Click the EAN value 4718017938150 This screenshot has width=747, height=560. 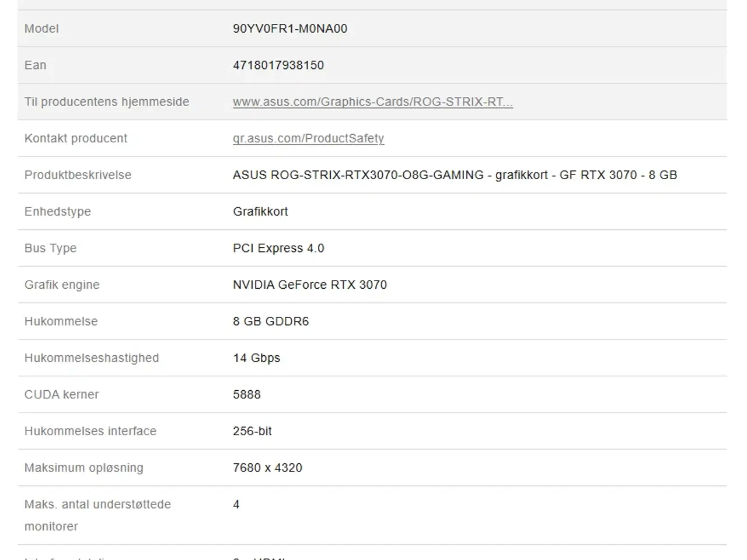point(278,65)
